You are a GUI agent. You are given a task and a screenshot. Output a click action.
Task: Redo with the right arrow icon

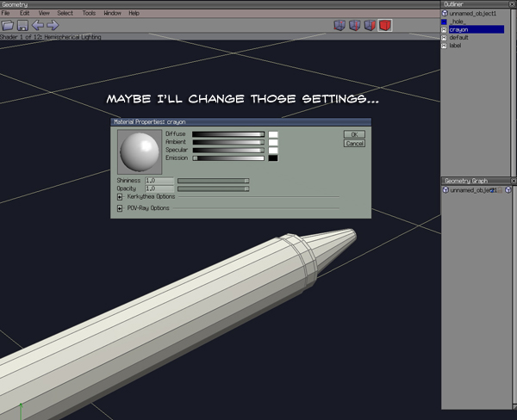(53, 25)
